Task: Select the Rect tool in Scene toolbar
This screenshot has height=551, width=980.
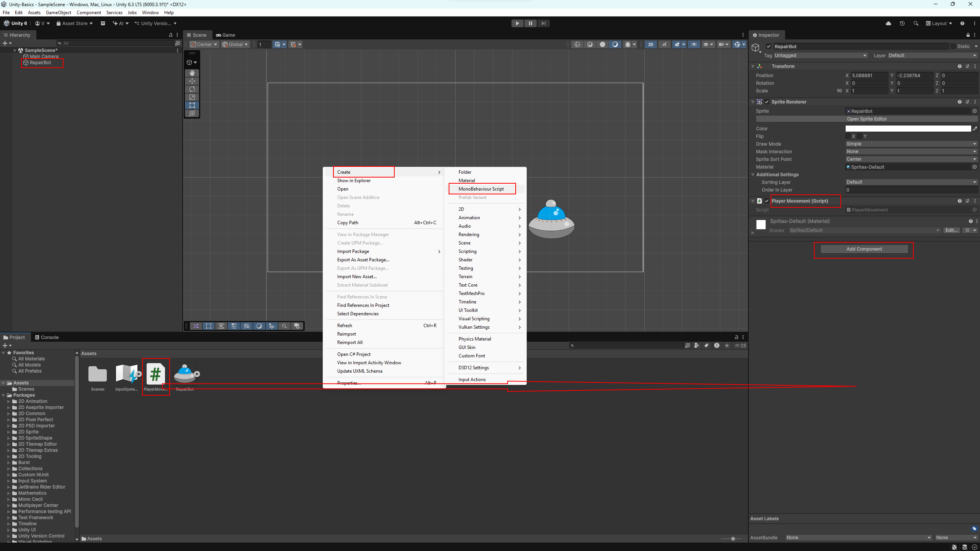Action: [x=192, y=105]
